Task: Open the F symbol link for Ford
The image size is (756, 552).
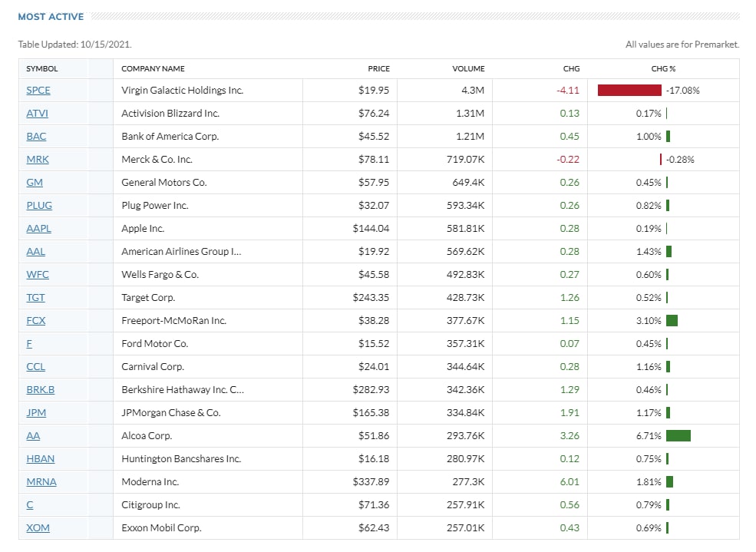Action: 29,344
